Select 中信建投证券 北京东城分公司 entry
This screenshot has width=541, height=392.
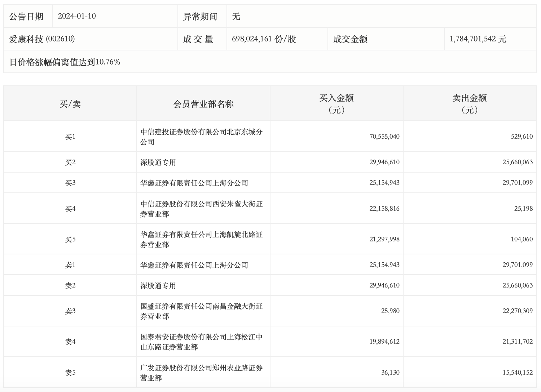tap(201, 137)
